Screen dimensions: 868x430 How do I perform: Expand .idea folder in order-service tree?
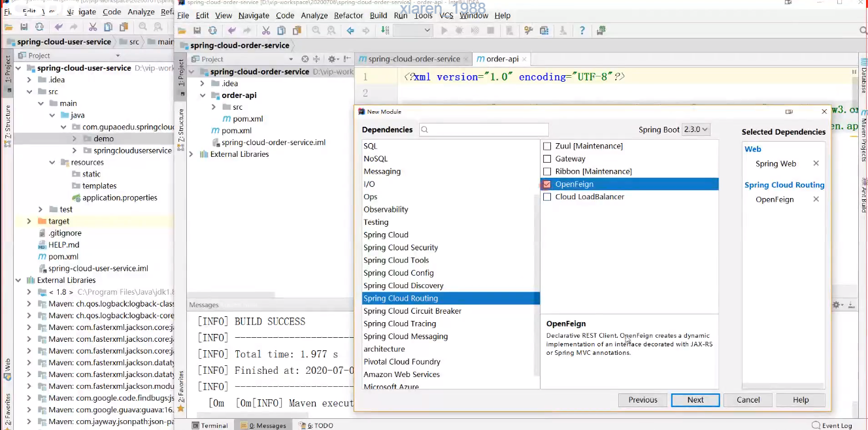click(x=203, y=84)
